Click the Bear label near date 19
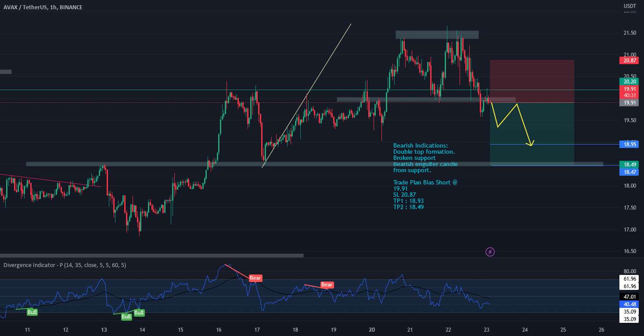 coord(327,285)
